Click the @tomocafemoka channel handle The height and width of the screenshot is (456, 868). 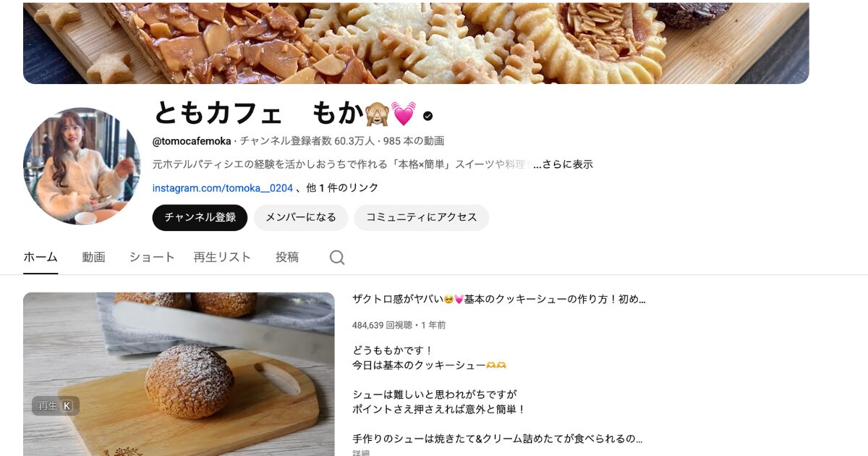[x=192, y=141]
